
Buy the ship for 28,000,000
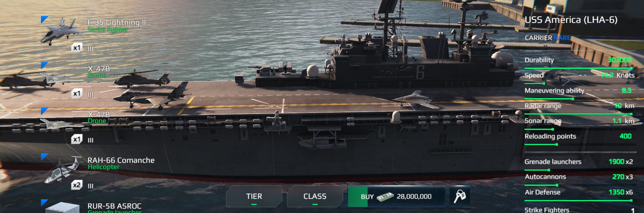click(x=397, y=196)
